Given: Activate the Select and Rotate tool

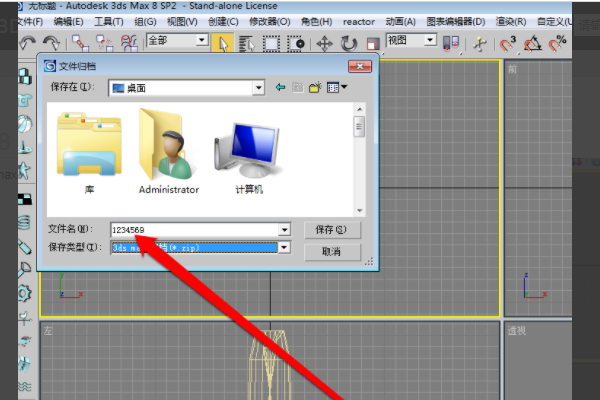Looking at the screenshot, I should 349,44.
